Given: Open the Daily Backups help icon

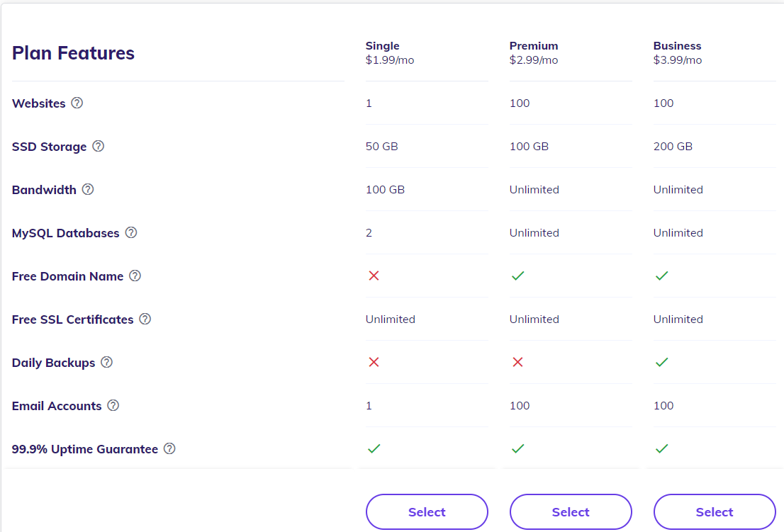Looking at the screenshot, I should point(106,362).
